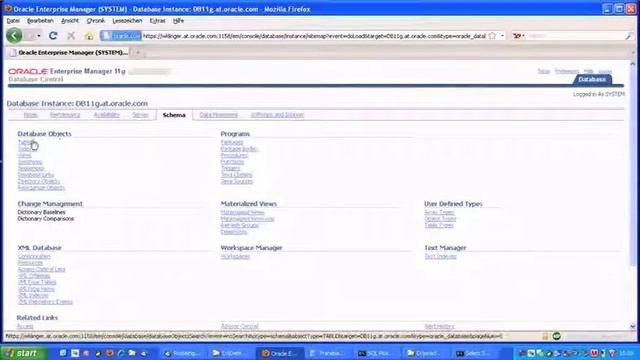Image resolution: width=640 pixels, height=360 pixels.
Task: Click the Windows start button
Action: click(x=23, y=353)
